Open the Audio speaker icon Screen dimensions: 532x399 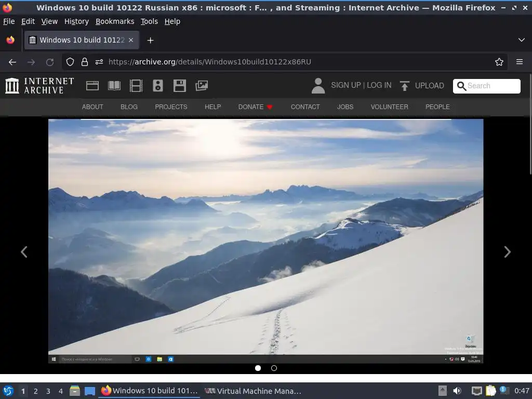click(x=158, y=86)
